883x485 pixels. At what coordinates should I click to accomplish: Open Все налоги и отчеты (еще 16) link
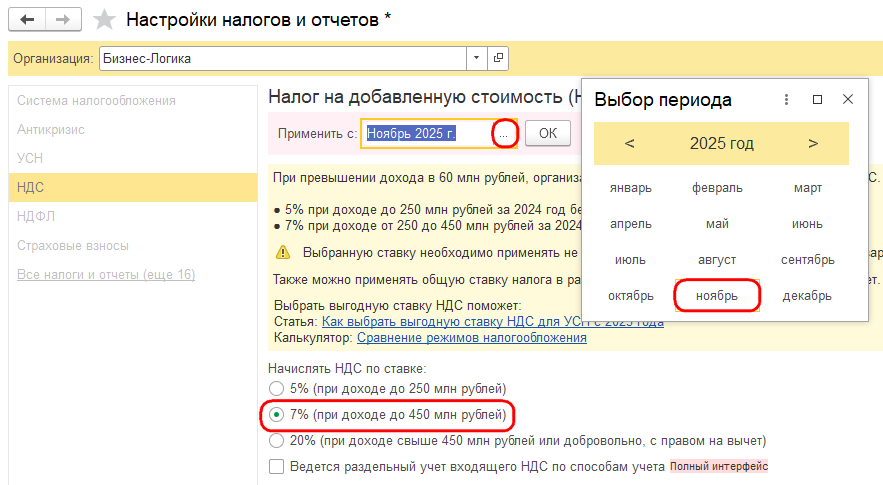point(106,274)
